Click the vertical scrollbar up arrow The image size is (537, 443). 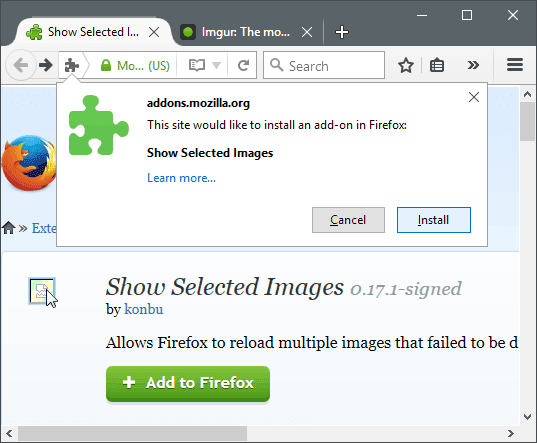(x=527, y=94)
